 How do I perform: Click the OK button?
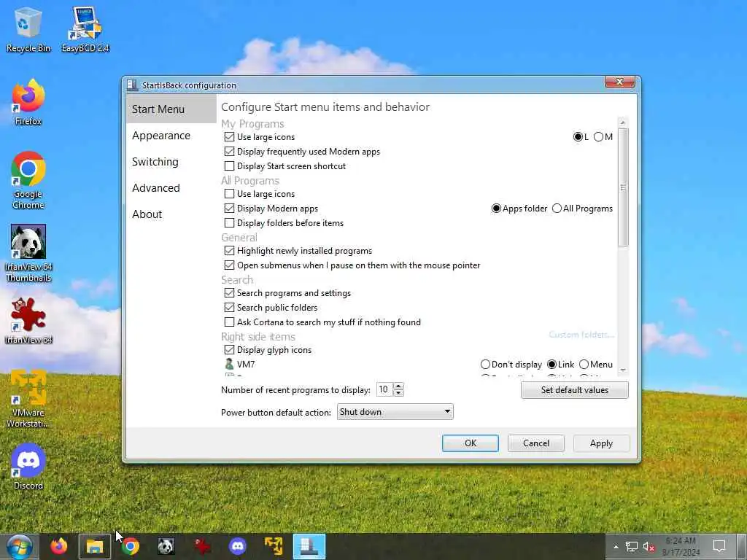point(471,443)
